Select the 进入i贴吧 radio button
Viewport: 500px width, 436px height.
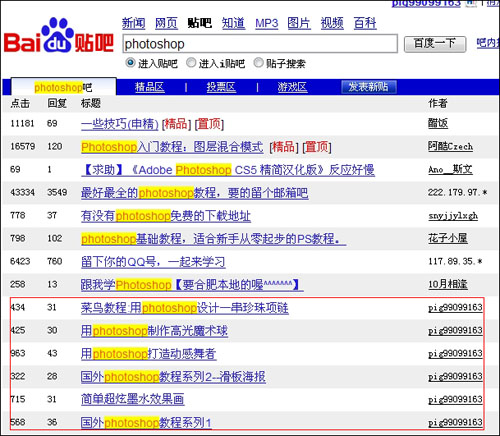click(x=191, y=62)
